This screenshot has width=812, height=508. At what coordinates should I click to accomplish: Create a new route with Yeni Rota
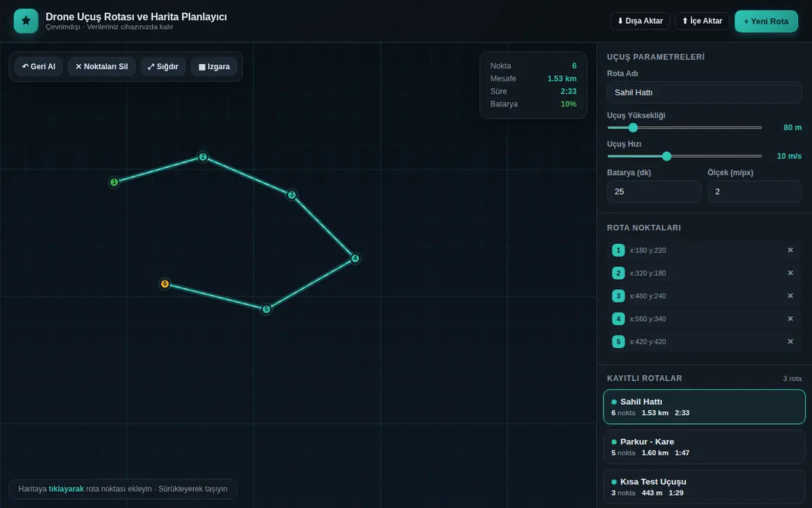point(766,21)
